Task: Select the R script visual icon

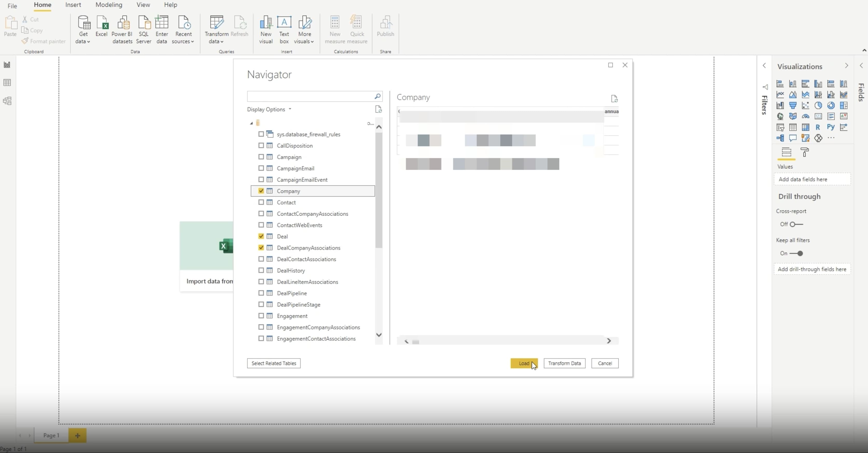Action: (x=818, y=127)
